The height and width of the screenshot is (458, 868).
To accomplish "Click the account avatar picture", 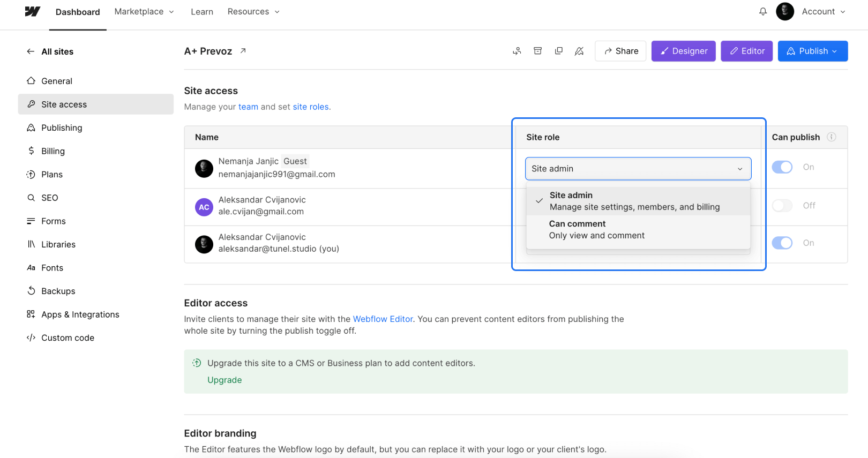I will click(x=785, y=11).
